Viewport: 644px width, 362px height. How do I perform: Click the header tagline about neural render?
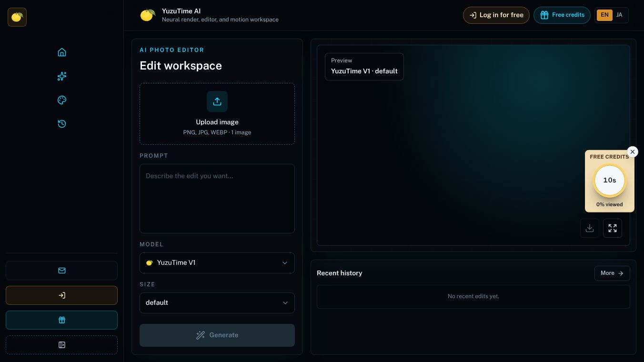[x=220, y=20]
